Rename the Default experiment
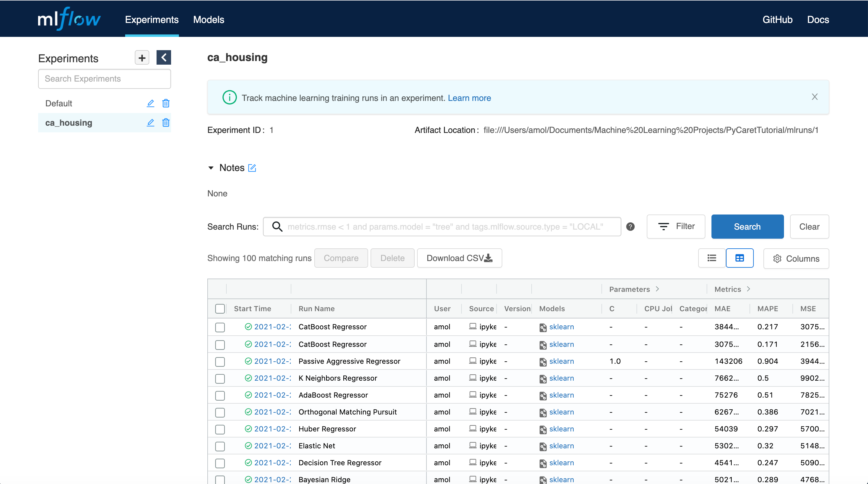The width and height of the screenshot is (868, 484). (x=150, y=103)
